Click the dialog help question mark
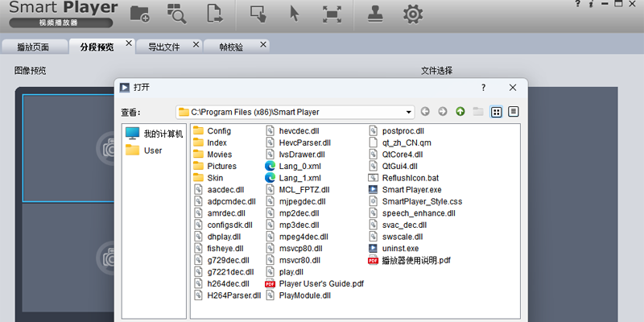The width and height of the screenshot is (644, 322). 484,88
